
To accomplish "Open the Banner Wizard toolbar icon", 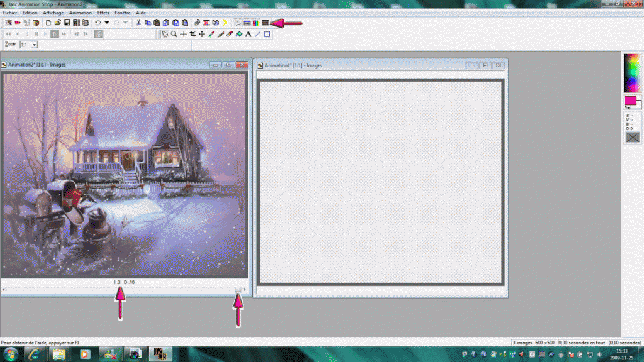I will click(18, 23).
